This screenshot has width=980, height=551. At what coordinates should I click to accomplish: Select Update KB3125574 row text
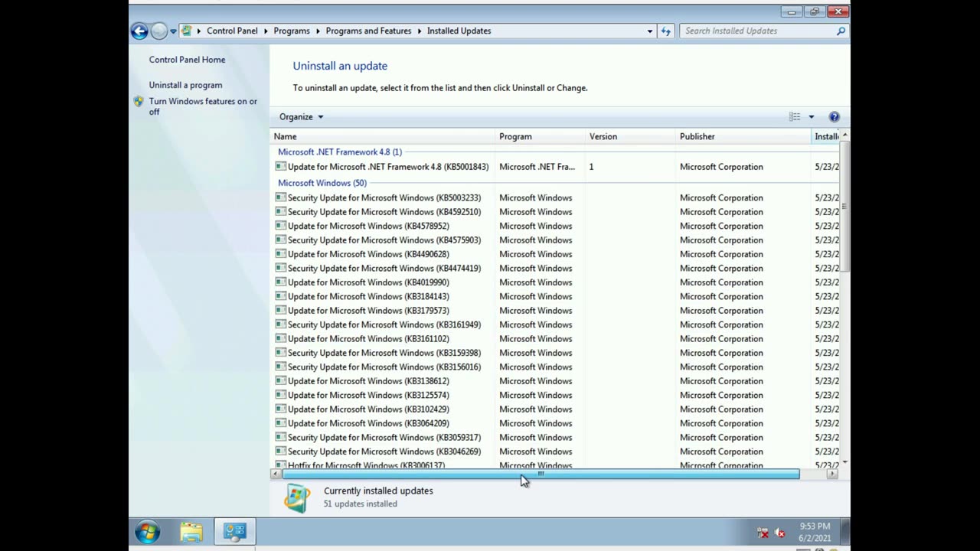tap(368, 395)
